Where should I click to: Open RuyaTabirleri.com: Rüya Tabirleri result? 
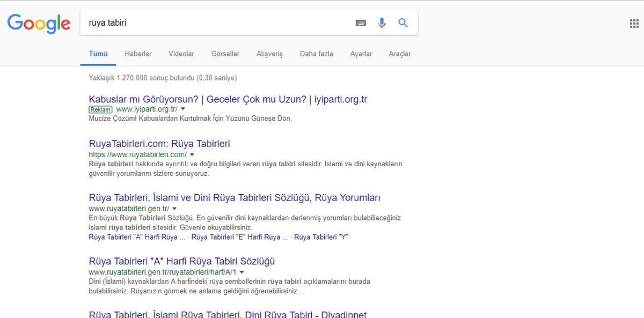[x=159, y=144]
